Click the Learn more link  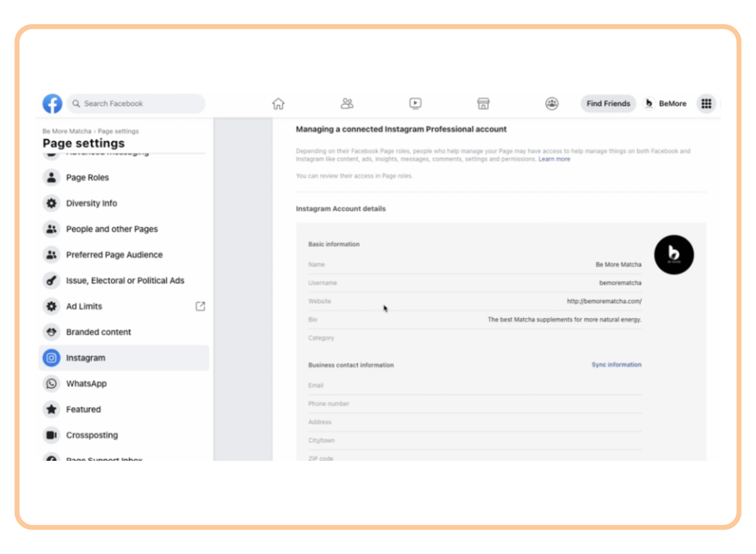point(554,159)
